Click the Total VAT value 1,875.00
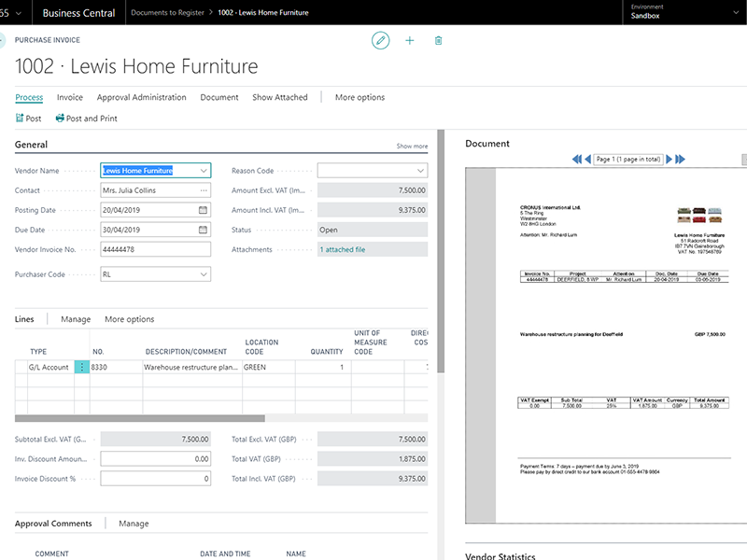The height and width of the screenshot is (560, 747). click(x=372, y=459)
